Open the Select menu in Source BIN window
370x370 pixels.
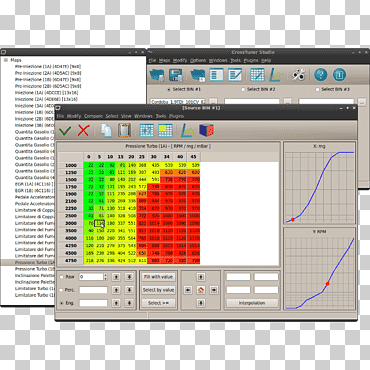pos(112,116)
